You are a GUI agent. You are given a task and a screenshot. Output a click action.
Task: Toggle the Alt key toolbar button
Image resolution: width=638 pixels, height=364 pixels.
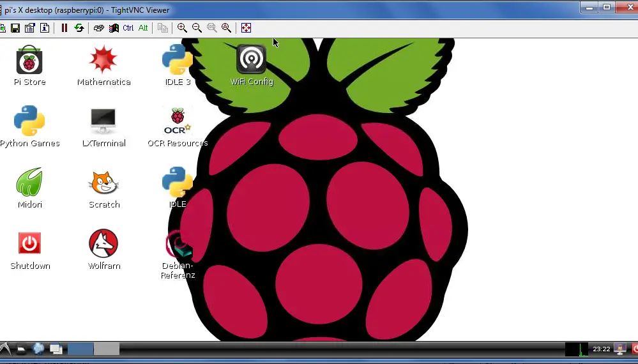[143, 27]
